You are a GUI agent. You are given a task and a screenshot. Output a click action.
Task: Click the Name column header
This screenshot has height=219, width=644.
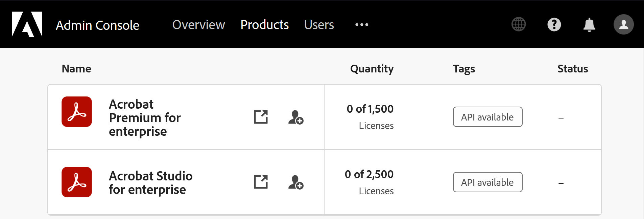pyautogui.click(x=76, y=69)
